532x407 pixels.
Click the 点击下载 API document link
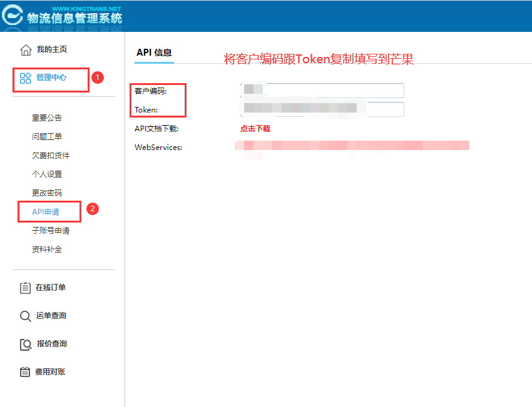coord(255,129)
